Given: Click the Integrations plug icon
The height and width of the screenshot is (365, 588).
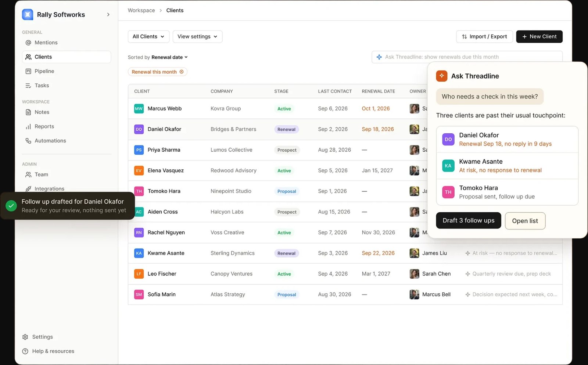Looking at the screenshot, I should coord(28,189).
